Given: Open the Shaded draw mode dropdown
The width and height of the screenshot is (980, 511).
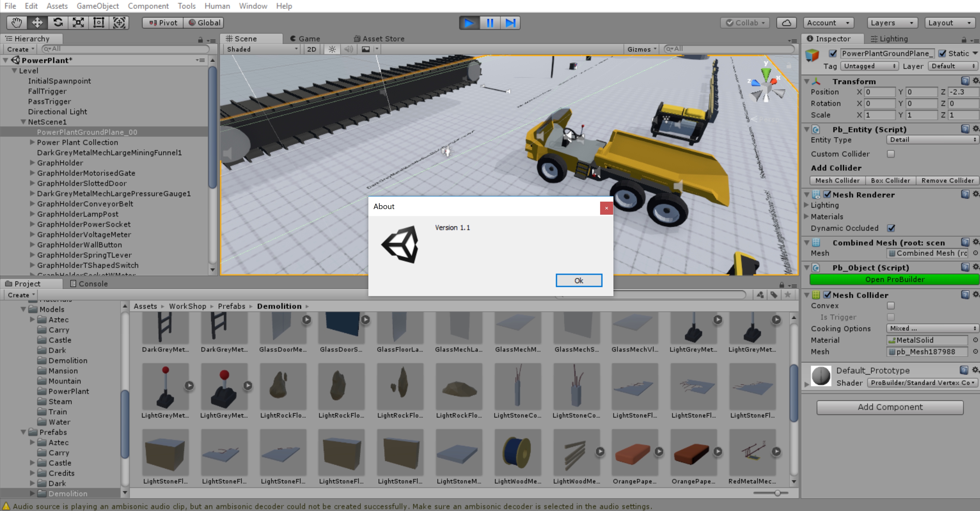Looking at the screenshot, I should click(262, 49).
